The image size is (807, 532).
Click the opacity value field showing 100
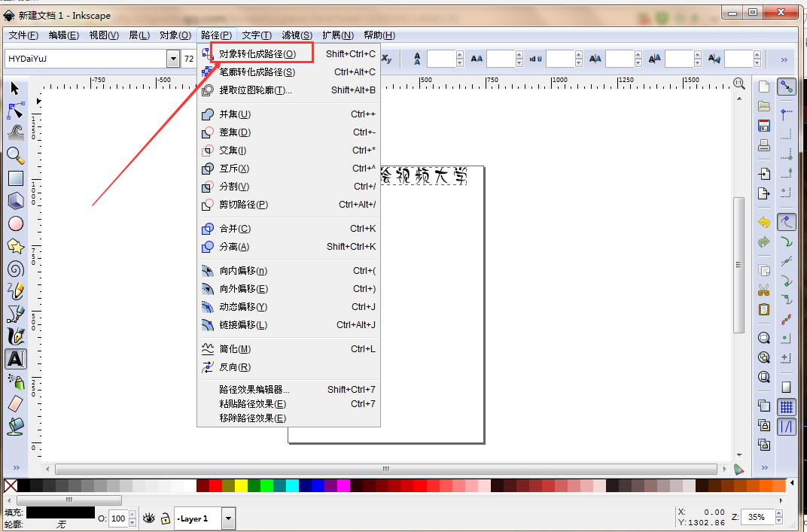click(x=118, y=518)
